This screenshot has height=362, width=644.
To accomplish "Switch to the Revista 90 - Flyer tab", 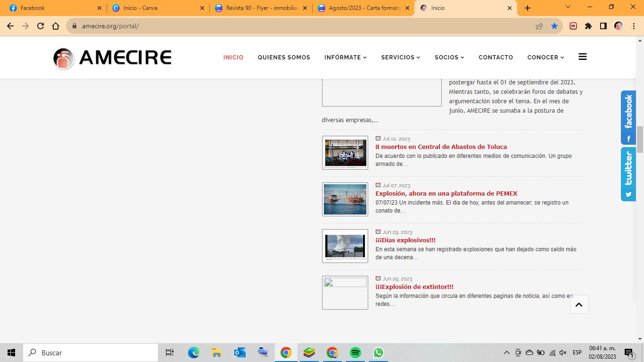I will 261,8.
